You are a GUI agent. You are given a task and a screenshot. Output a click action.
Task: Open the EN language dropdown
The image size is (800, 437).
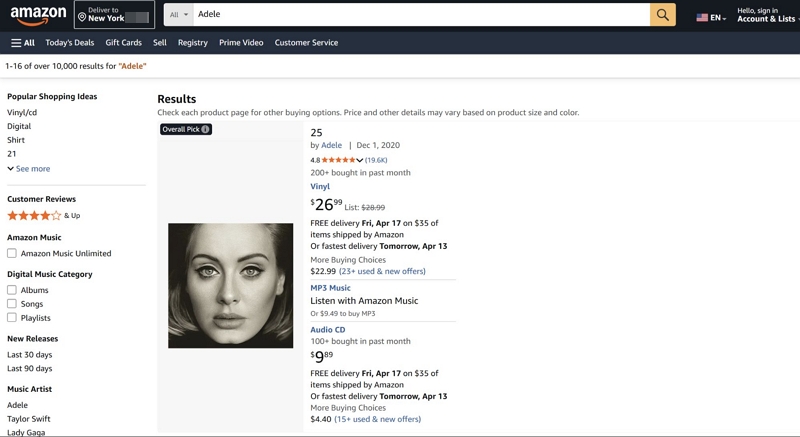tap(718, 18)
